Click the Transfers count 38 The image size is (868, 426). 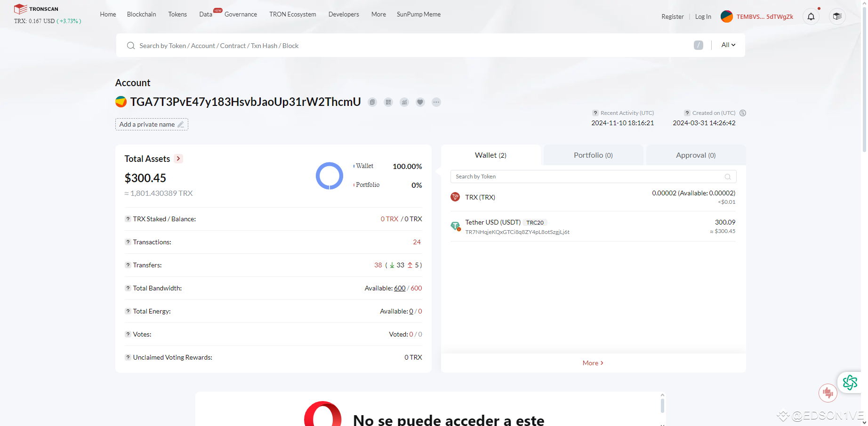(x=378, y=265)
